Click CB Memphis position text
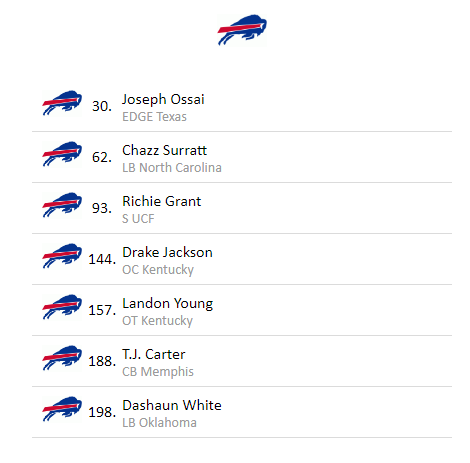The height and width of the screenshot is (463, 470). coord(158,372)
